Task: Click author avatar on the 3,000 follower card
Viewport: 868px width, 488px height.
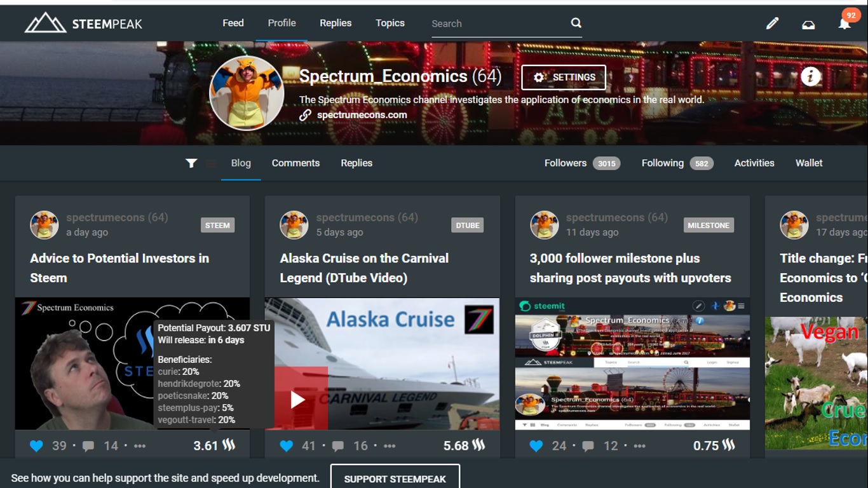Action: (x=545, y=225)
